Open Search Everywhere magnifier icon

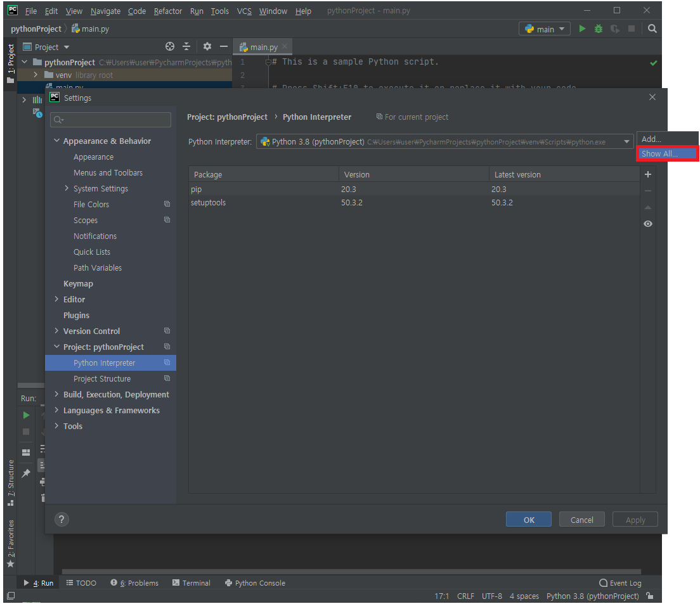tap(652, 29)
